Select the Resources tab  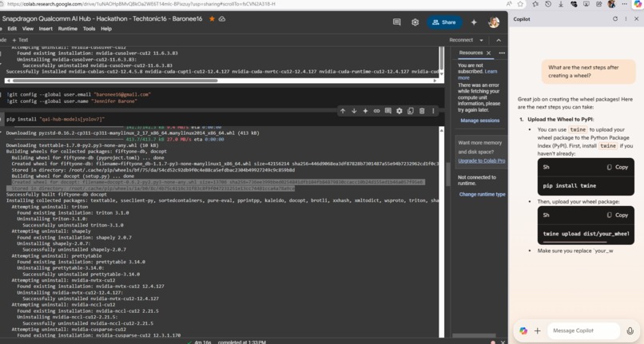471,53
